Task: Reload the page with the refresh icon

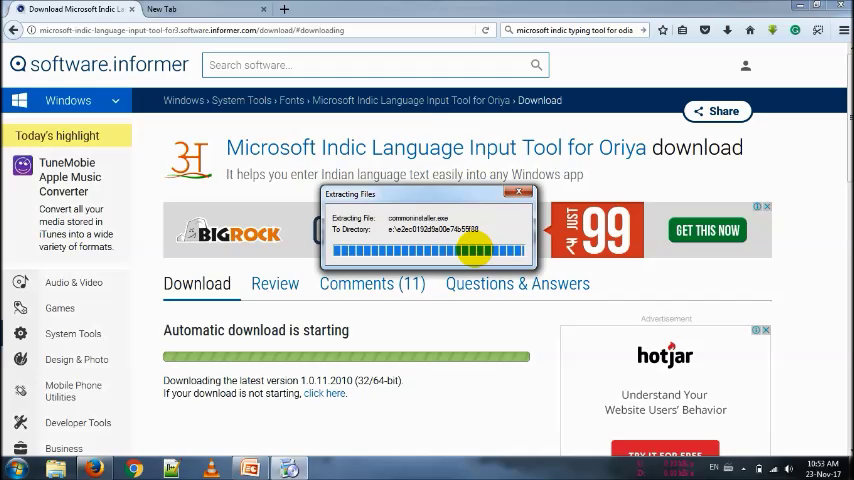Action: click(485, 30)
